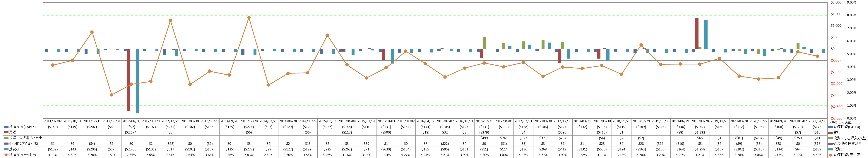
Task: Select the 2015/10/03 column header
Action: (x=386, y=121)
